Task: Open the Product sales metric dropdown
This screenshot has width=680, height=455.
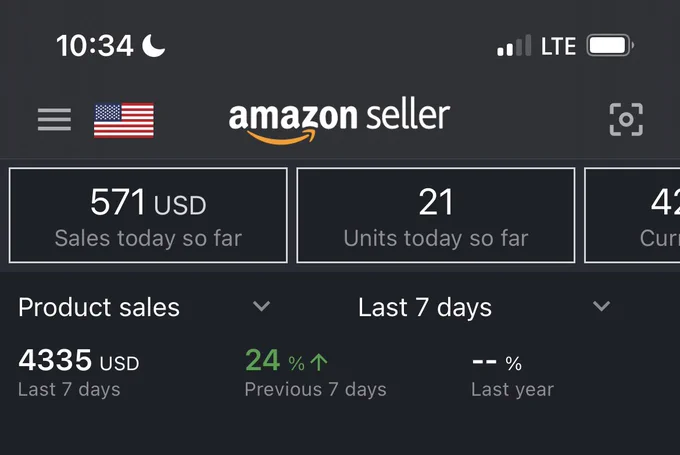Action: click(144, 307)
